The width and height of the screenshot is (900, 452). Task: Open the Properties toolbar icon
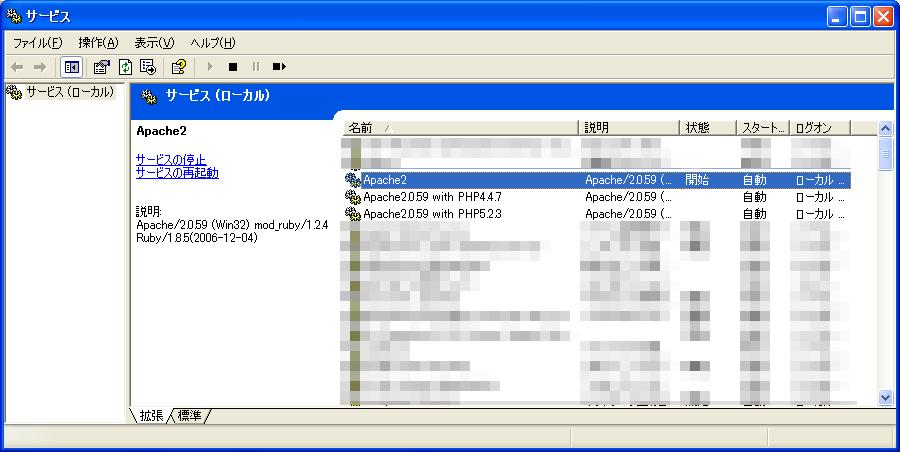point(101,67)
